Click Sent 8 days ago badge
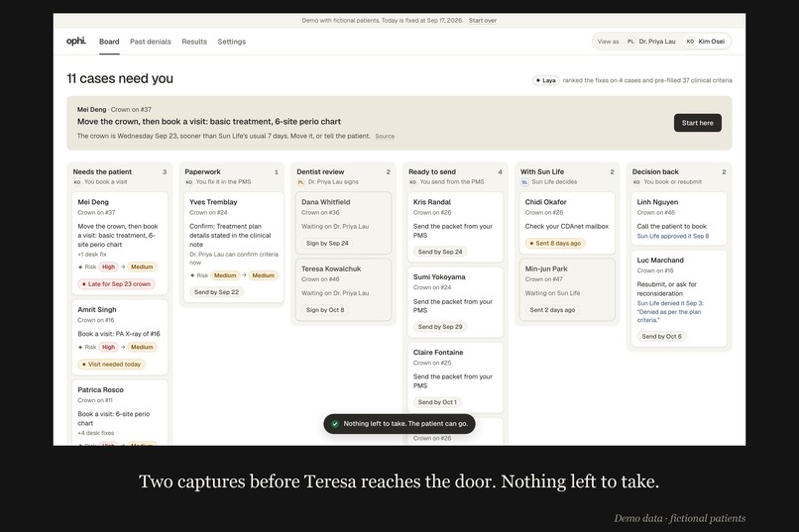The height and width of the screenshot is (532, 799). click(x=555, y=244)
